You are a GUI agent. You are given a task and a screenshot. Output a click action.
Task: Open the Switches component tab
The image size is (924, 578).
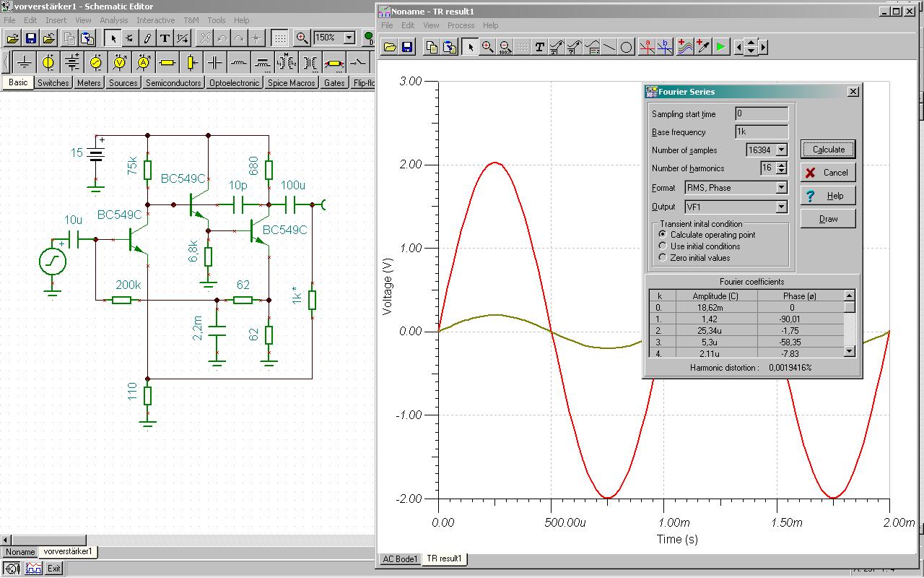(53, 83)
